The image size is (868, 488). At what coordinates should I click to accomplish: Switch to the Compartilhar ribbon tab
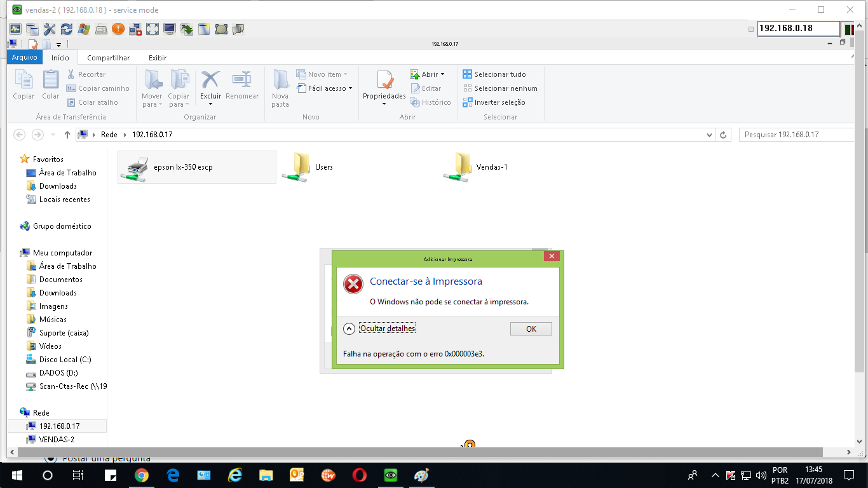point(109,58)
